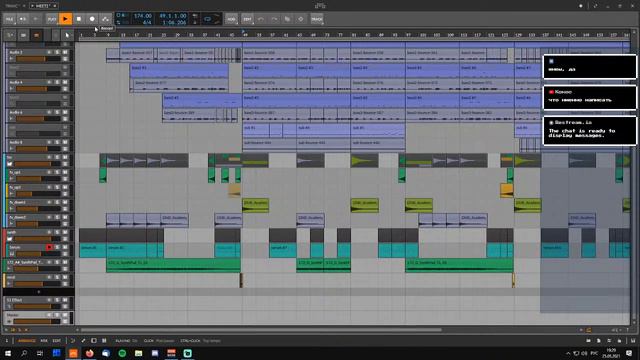Click the play position 49.1.1.00 field
The image size is (640, 360).
(x=173, y=16)
